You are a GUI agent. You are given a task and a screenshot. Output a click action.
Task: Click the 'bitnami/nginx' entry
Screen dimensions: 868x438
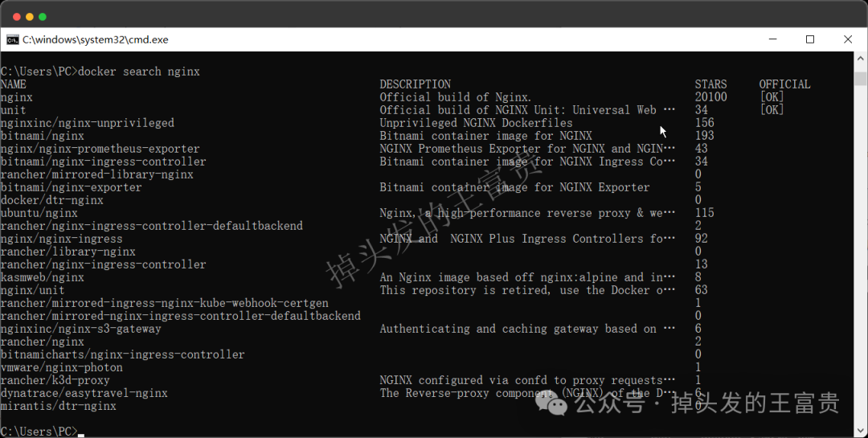(43, 136)
